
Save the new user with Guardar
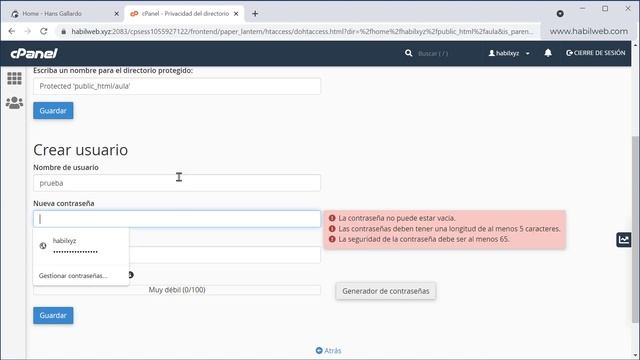(x=53, y=316)
